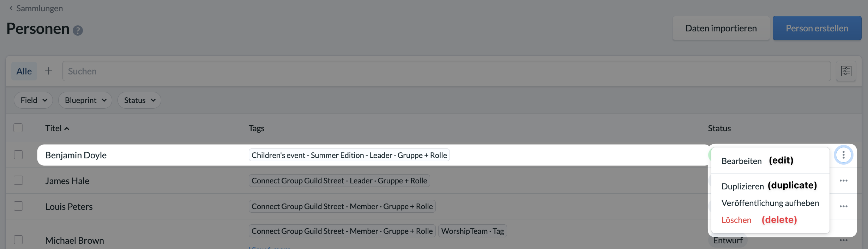Check the box for Benjamin Doyle

click(x=18, y=154)
